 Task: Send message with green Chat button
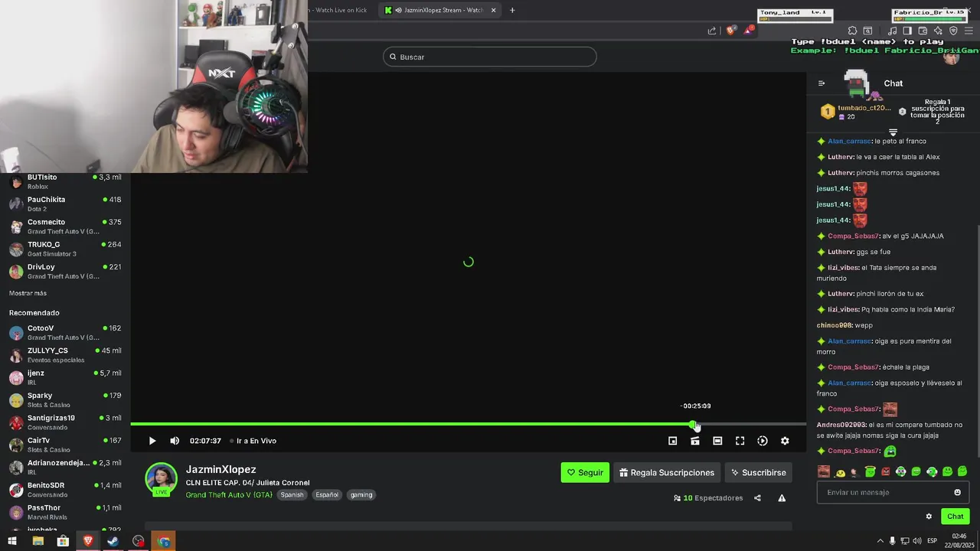click(x=955, y=517)
